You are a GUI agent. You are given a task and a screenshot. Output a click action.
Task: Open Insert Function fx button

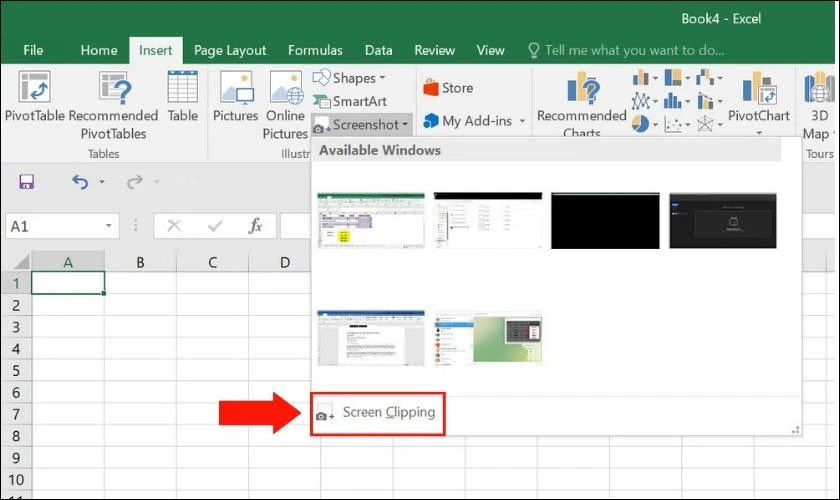256,226
